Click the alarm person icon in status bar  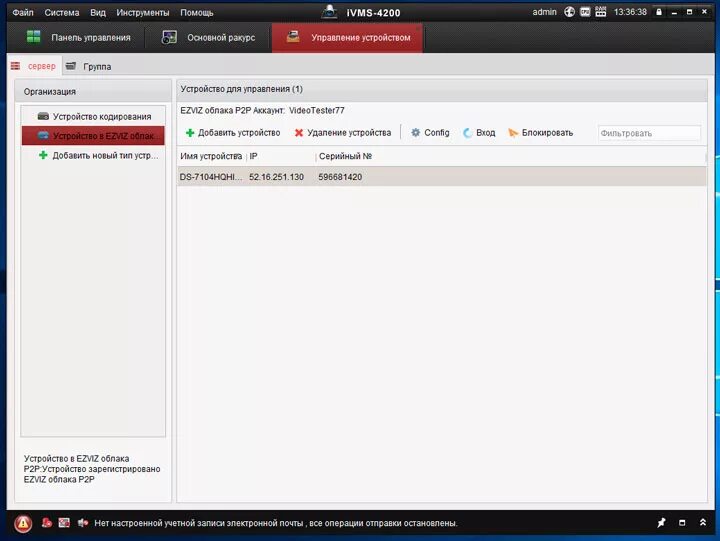tap(47, 523)
